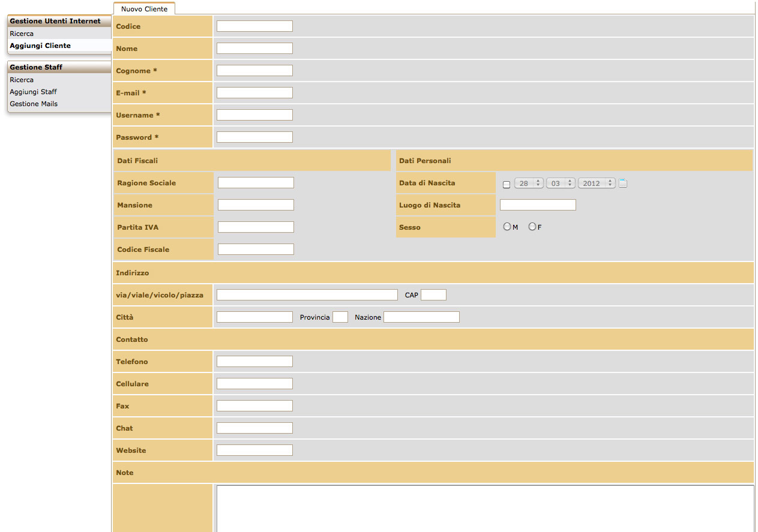Focus the Password input field
This screenshot has height=532, width=758.
[254, 137]
